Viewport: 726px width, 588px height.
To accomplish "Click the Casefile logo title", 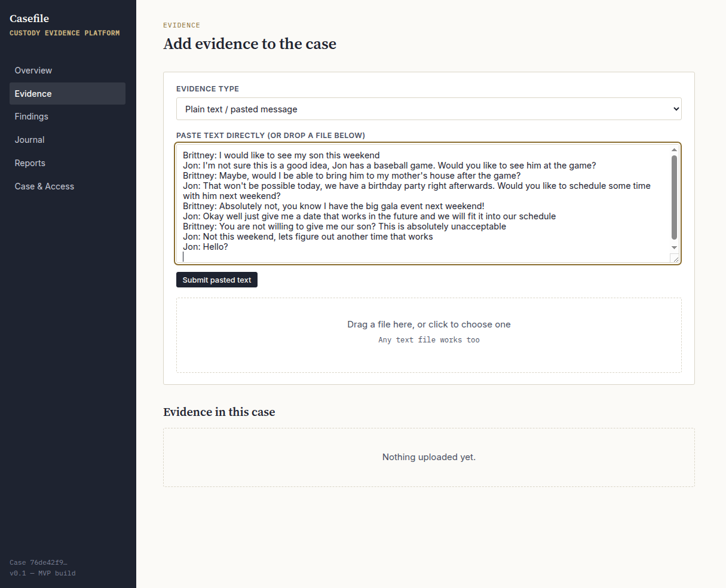I will point(29,19).
